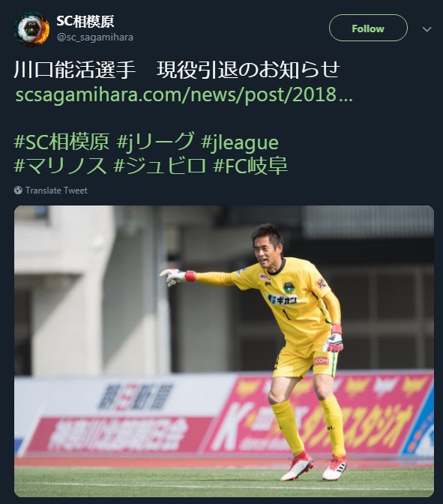
Task: Open the scsagamihara.com news post link
Action: click(184, 94)
